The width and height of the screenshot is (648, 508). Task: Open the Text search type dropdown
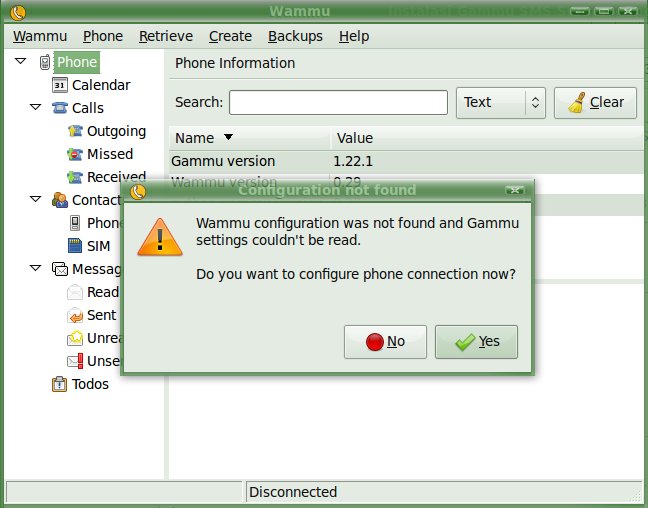[x=501, y=103]
